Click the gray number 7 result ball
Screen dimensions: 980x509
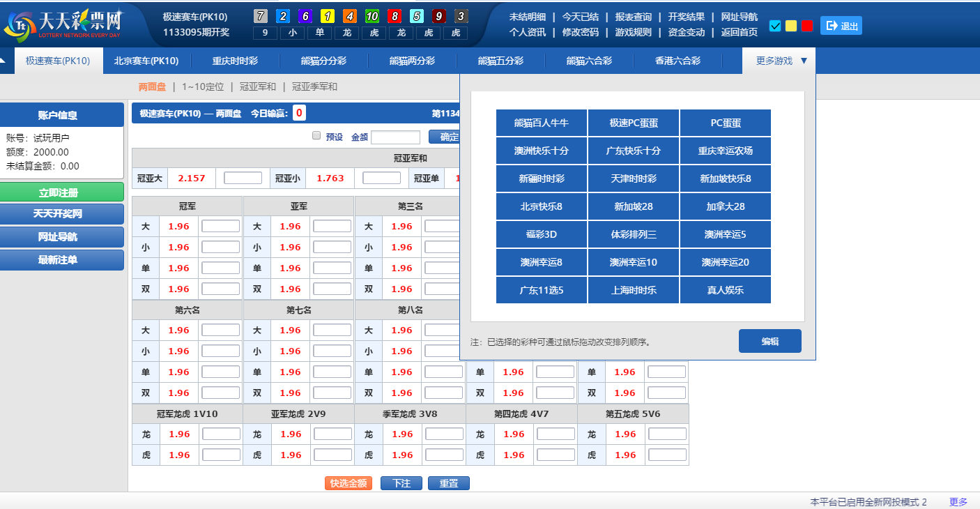(261, 16)
